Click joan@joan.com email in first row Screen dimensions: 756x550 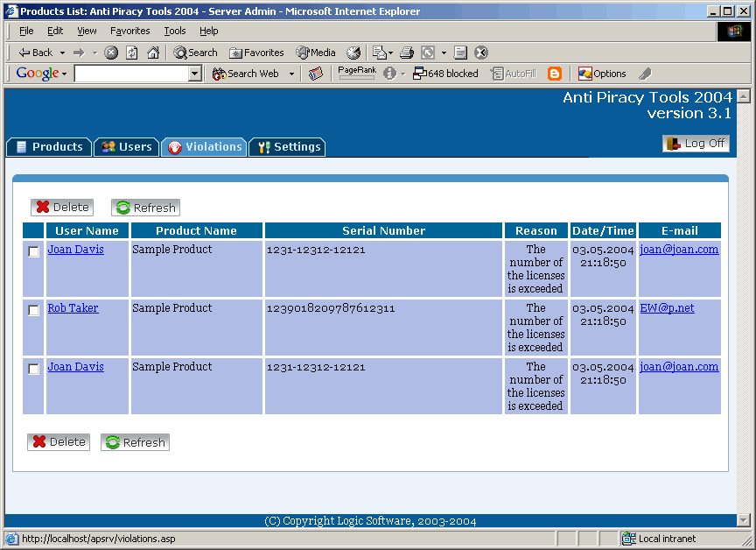679,250
